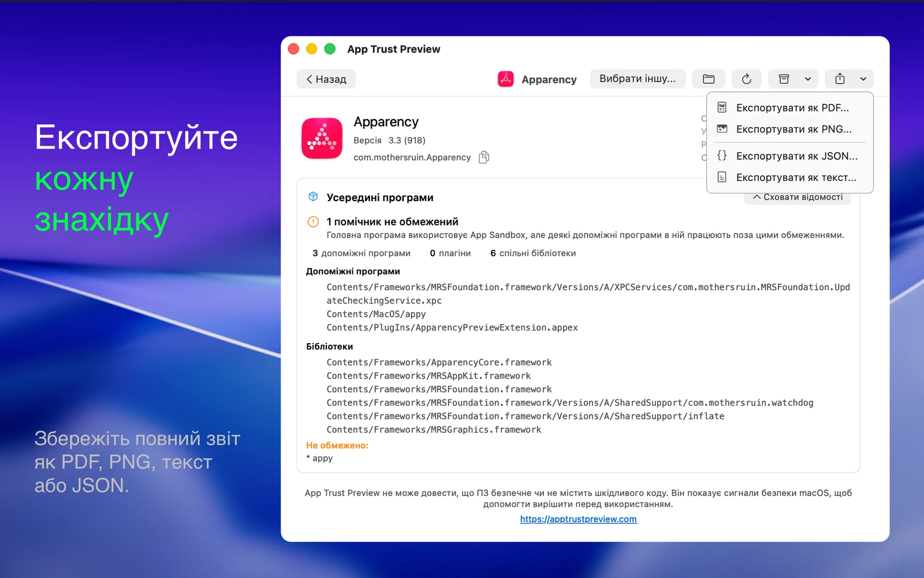
Task: Click the Бібліотеки heading
Action: [329, 347]
